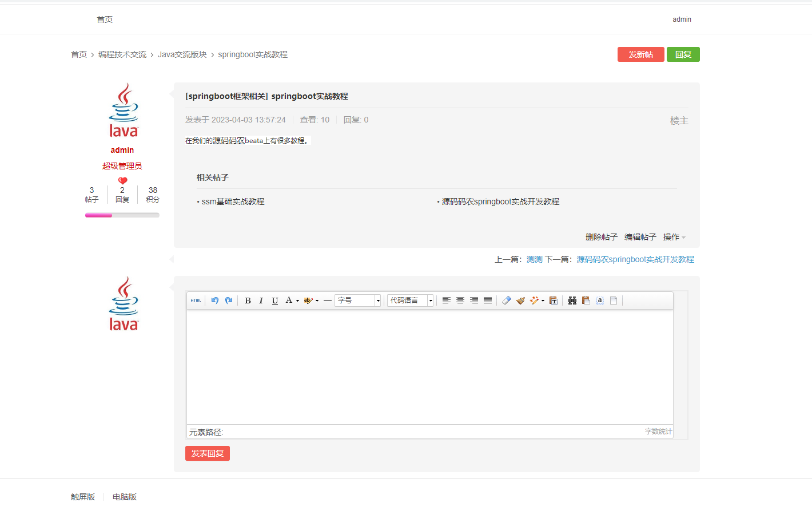Apply font color with the A icon
The height and width of the screenshot is (514, 812).
289,301
